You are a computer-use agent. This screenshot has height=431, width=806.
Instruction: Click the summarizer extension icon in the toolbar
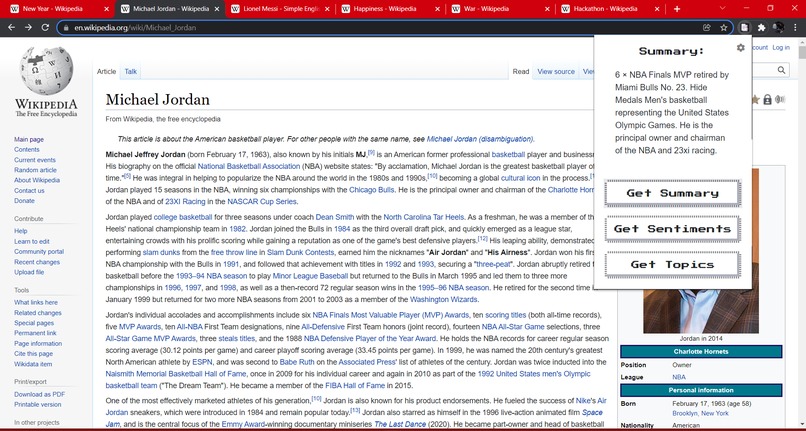click(x=744, y=28)
